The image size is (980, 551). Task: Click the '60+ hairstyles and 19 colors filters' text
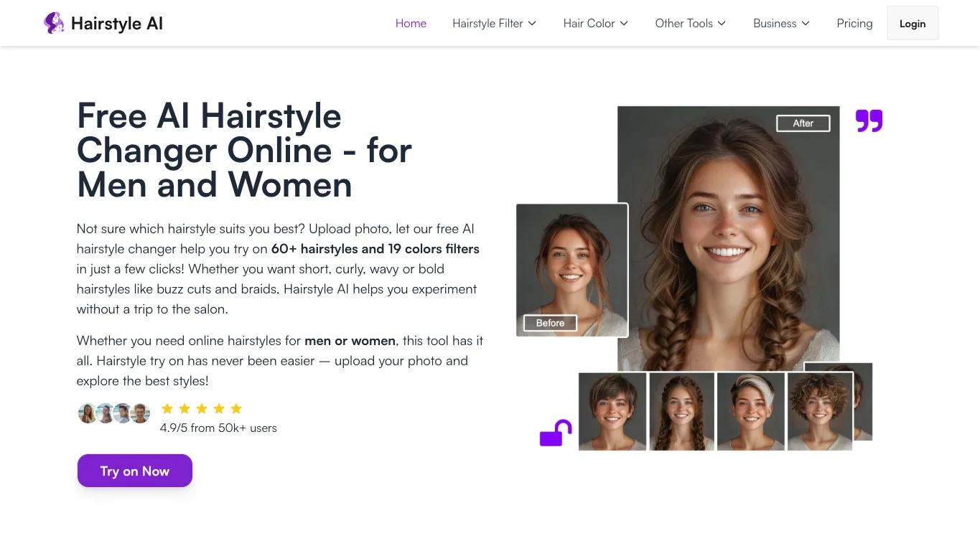[375, 249]
